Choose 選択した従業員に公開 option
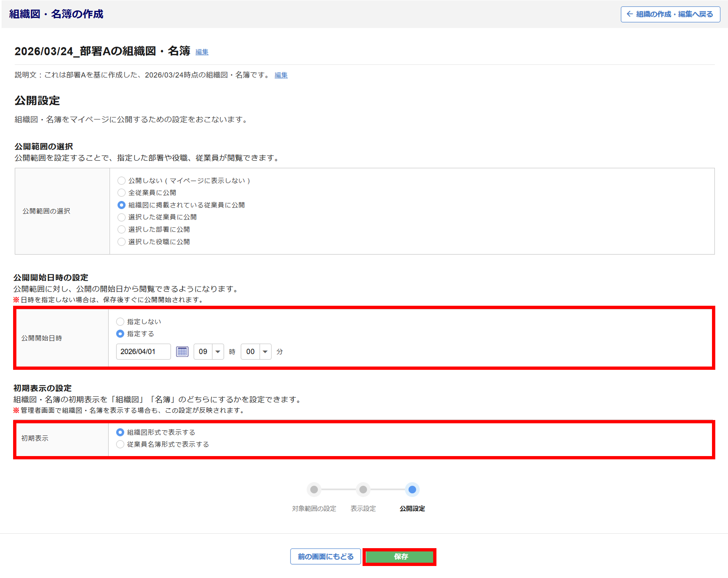728x578 pixels. pyautogui.click(x=122, y=217)
